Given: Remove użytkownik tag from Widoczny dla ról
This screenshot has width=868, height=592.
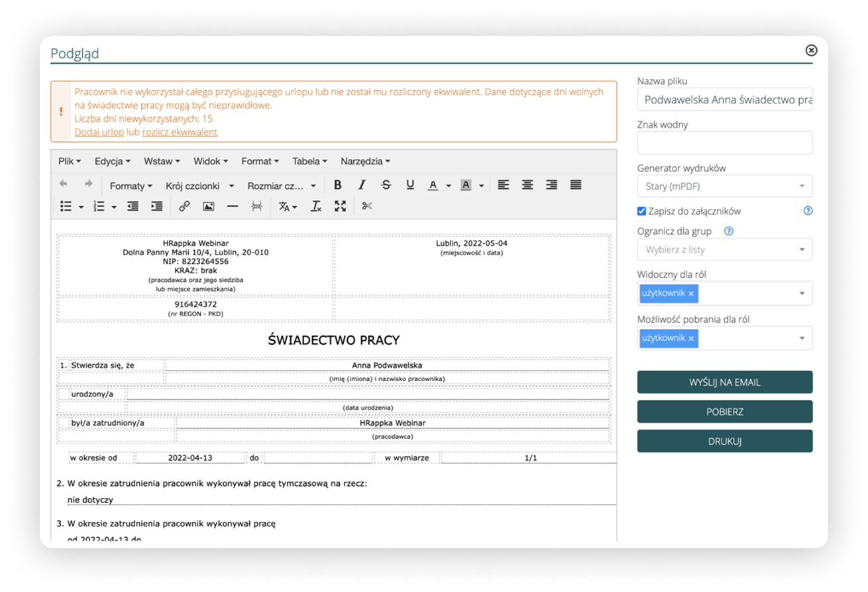Looking at the screenshot, I should tap(691, 293).
